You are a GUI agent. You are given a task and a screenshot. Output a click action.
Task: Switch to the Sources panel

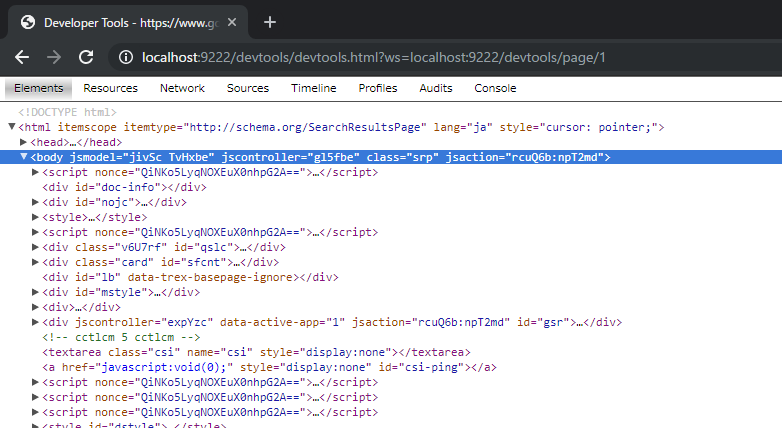(x=248, y=88)
